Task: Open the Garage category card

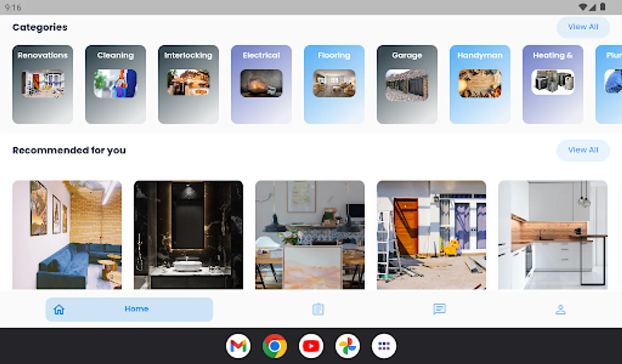Action: pyautogui.click(x=407, y=84)
